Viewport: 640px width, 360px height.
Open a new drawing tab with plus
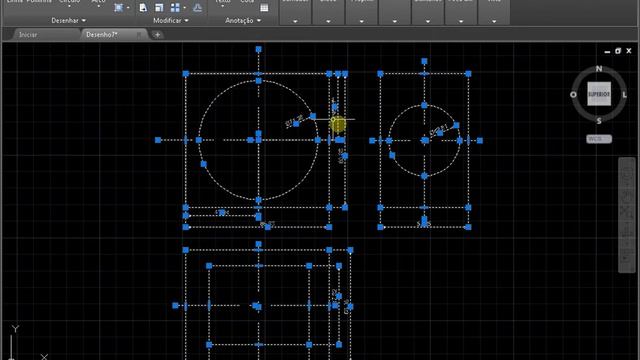coord(158,35)
